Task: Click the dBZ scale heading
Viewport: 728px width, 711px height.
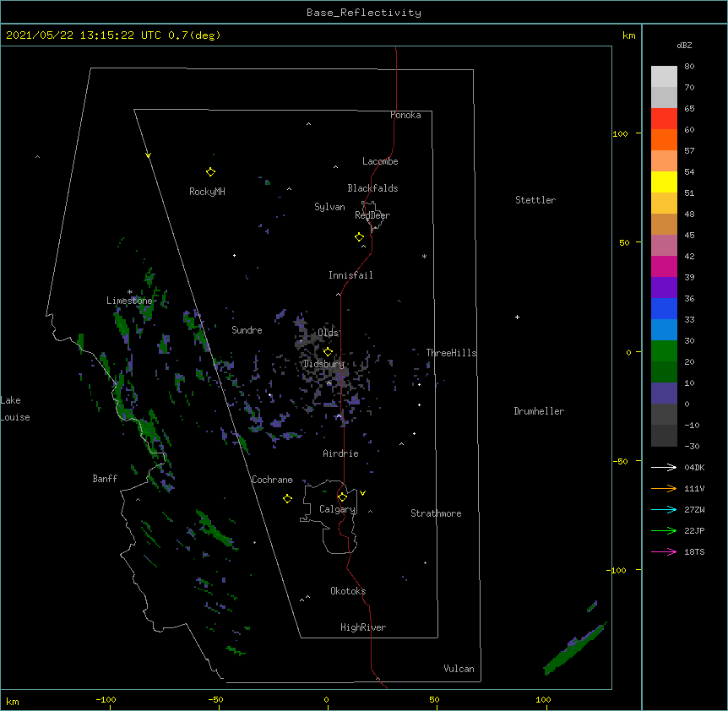Action: (684, 45)
